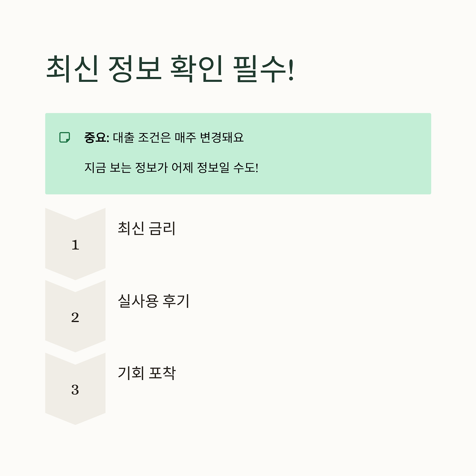
Task: Click the word '필수!' in the heading
Action: pos(263,69)
